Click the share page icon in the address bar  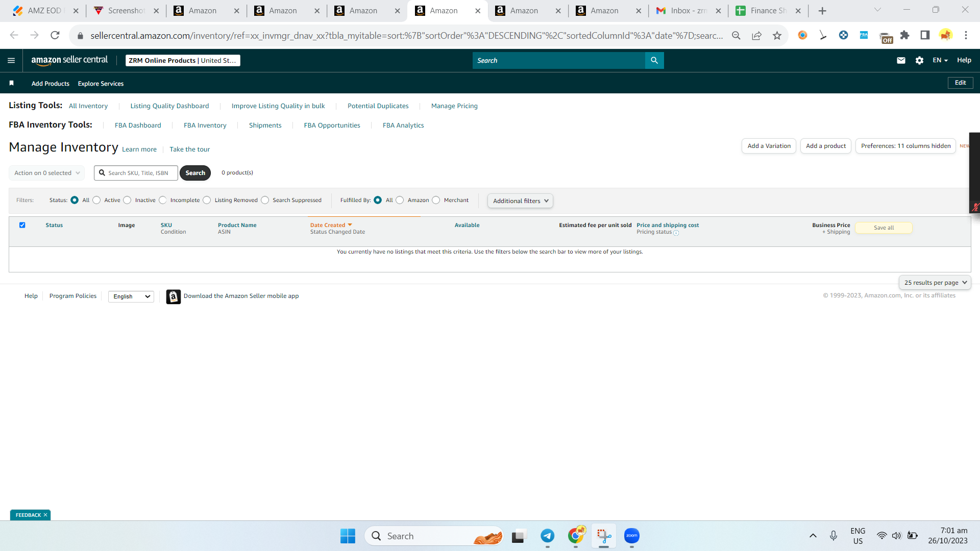coord(756,35)
